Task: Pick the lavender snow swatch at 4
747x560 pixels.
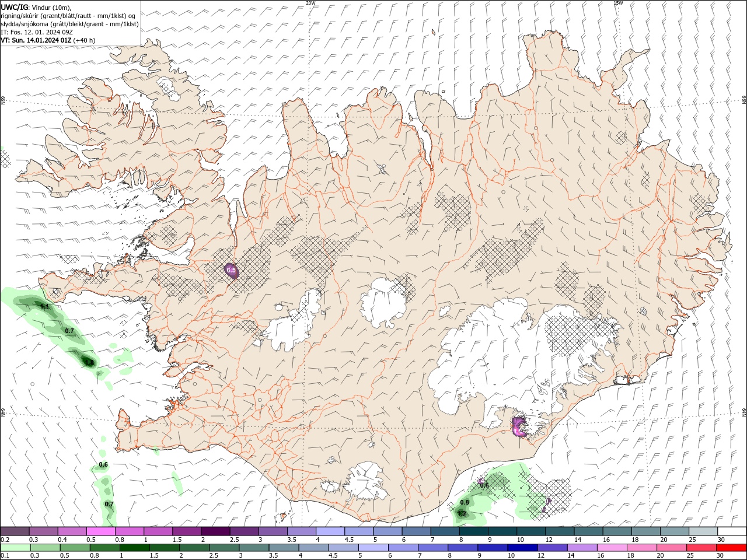Action: pos(330,531)
